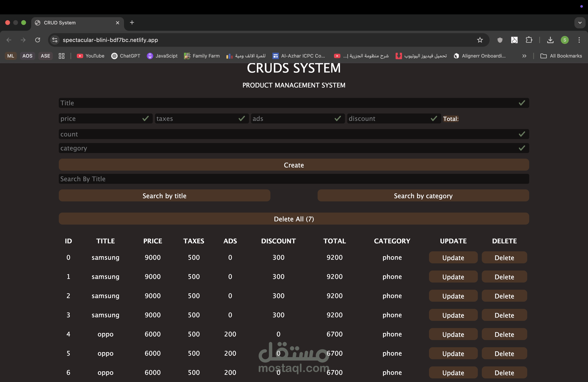
Task: Delete the product with ID 3
Action: click(x=504, y=315)
